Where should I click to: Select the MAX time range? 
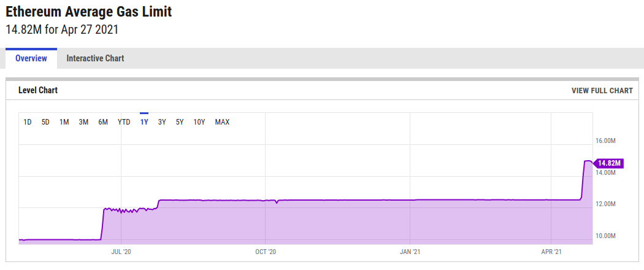[222, 122]
